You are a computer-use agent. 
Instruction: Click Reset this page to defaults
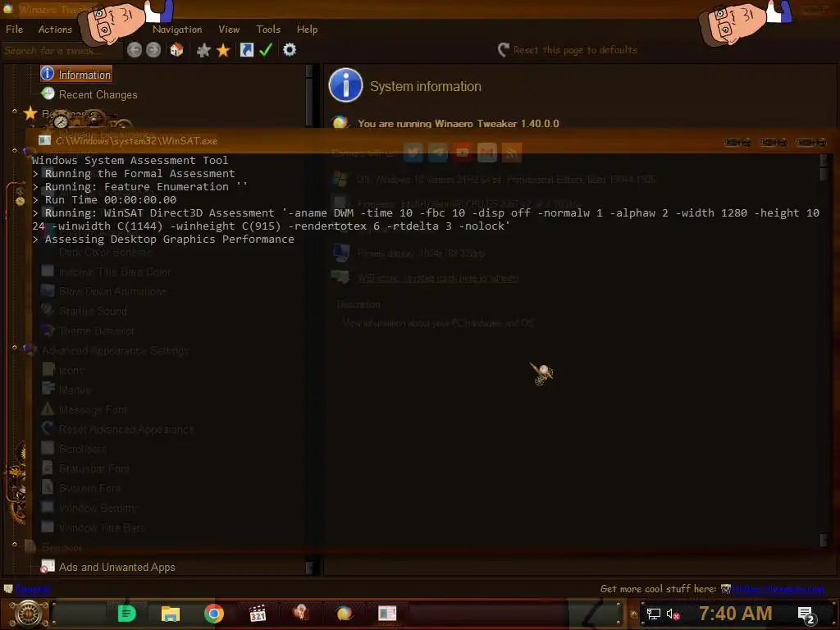575,50
